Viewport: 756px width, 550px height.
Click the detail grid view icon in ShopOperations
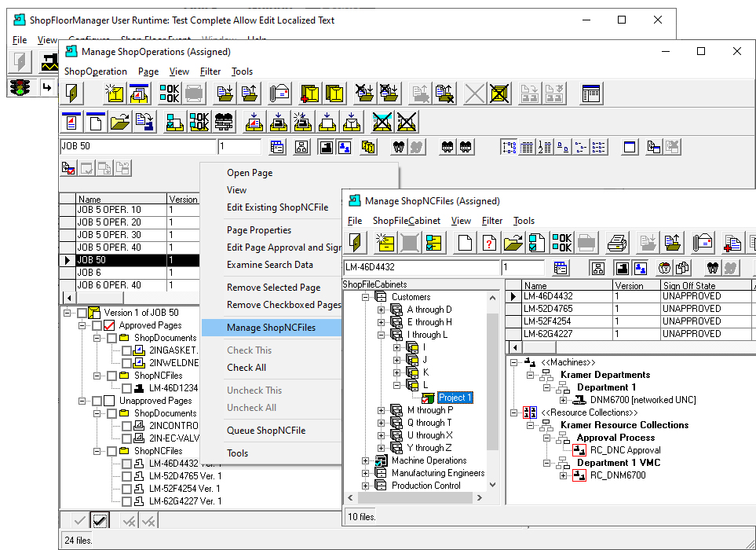tap(527, 147)
